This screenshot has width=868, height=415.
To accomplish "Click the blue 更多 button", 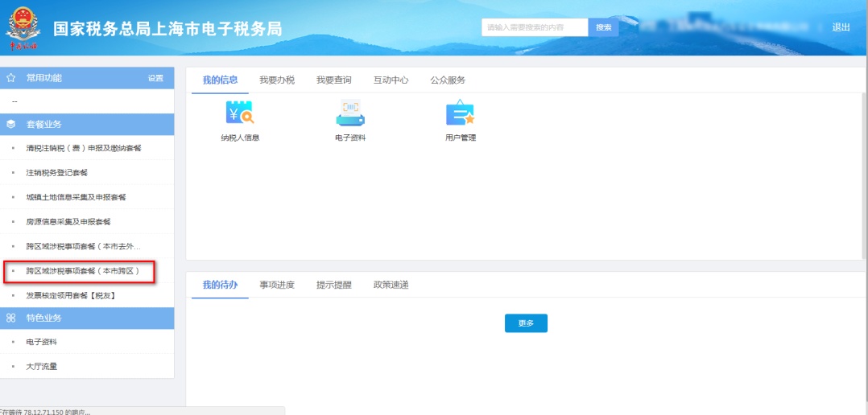I will 526,323.
